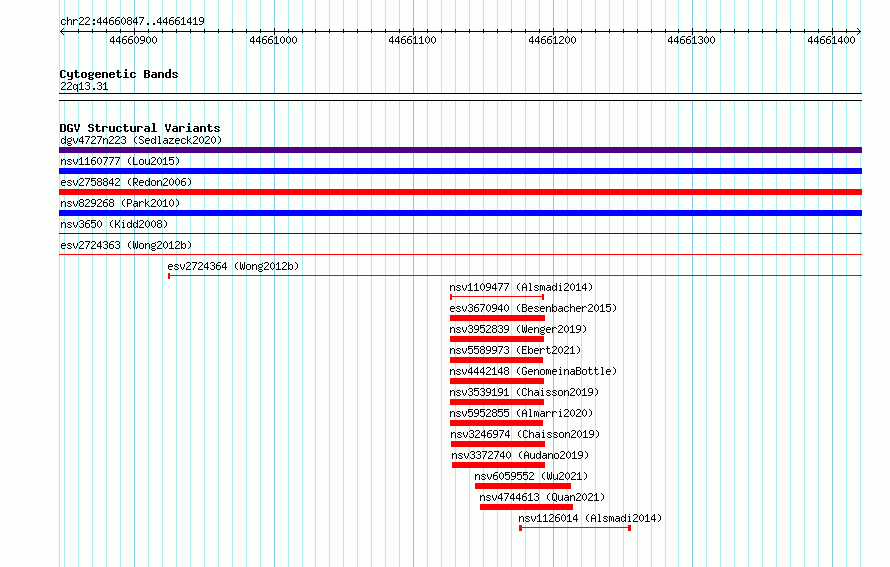Open nsv3650 (Kidd2008) variant
890x567 pixels.
tap(114, 224)
